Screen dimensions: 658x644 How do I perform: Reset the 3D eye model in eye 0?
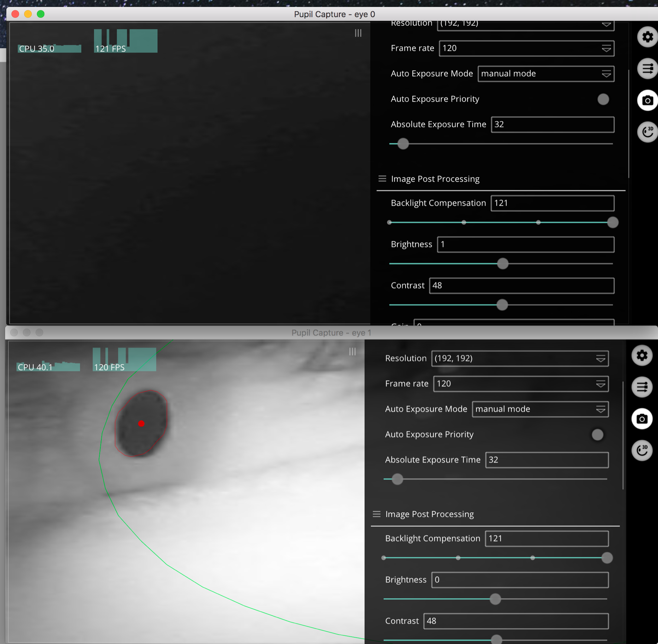pos(647,132)
